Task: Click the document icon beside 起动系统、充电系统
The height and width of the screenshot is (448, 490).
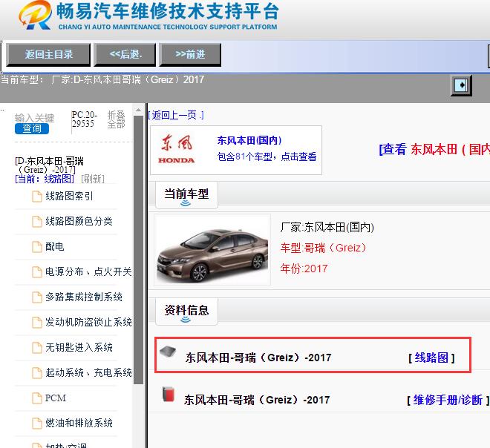Action: tap(37, 373)
